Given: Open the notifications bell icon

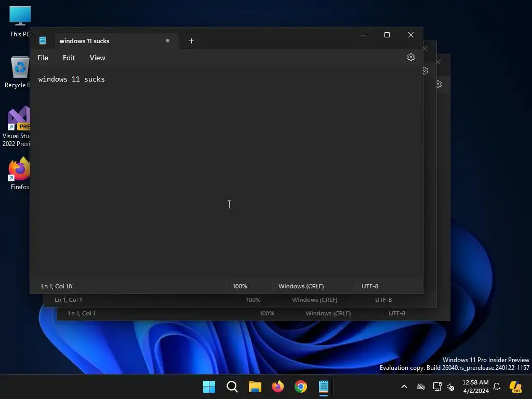Looking at the screenshot, I should [497, 387].
